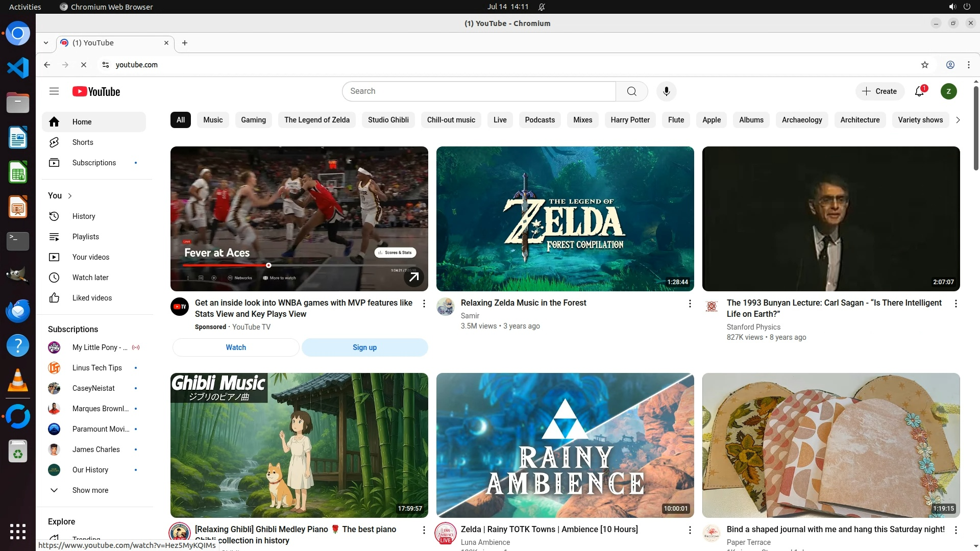Image resolution: width=980 pixels, height=551 pixels.
Task: Open Watch later in sidebar
Action: coord(90,278)
